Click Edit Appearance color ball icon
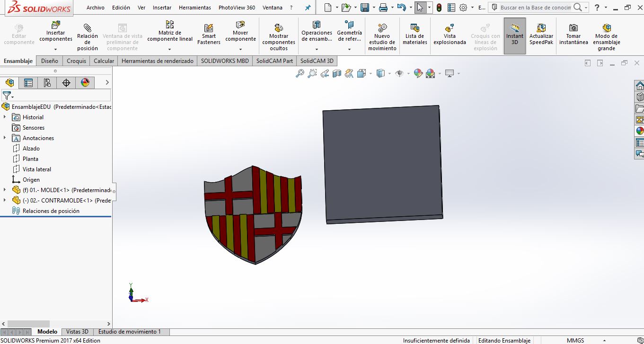The height and width of the screenshot is (344, 644). coord(418,73)
